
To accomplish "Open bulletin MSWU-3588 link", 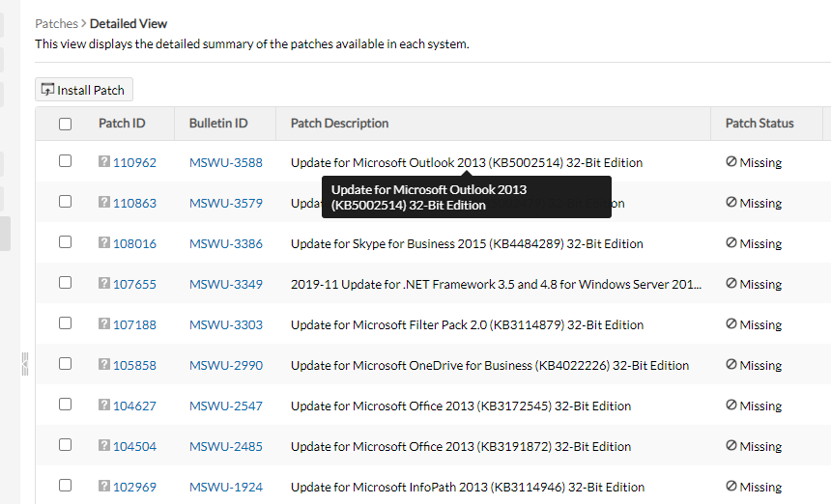I will (x=226, y=162).
